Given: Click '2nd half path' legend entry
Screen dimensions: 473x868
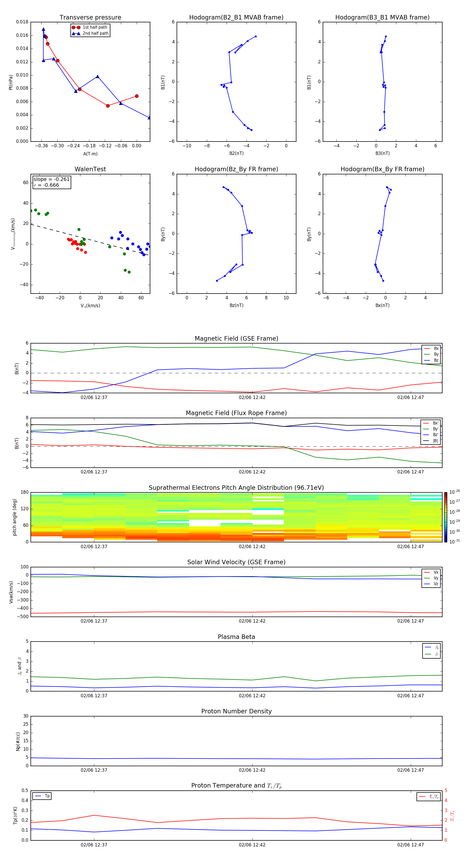Looking at the screenshot, I should tap(90, 33).
